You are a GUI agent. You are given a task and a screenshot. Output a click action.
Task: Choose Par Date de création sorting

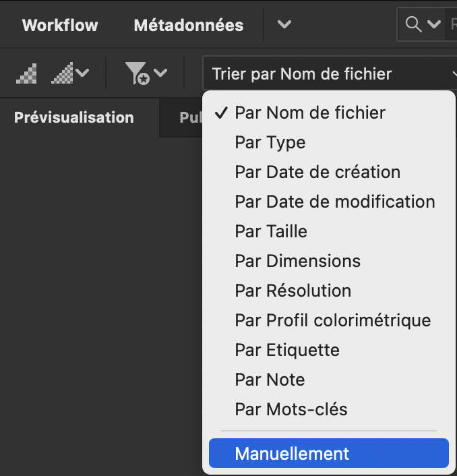coord(317,172)
